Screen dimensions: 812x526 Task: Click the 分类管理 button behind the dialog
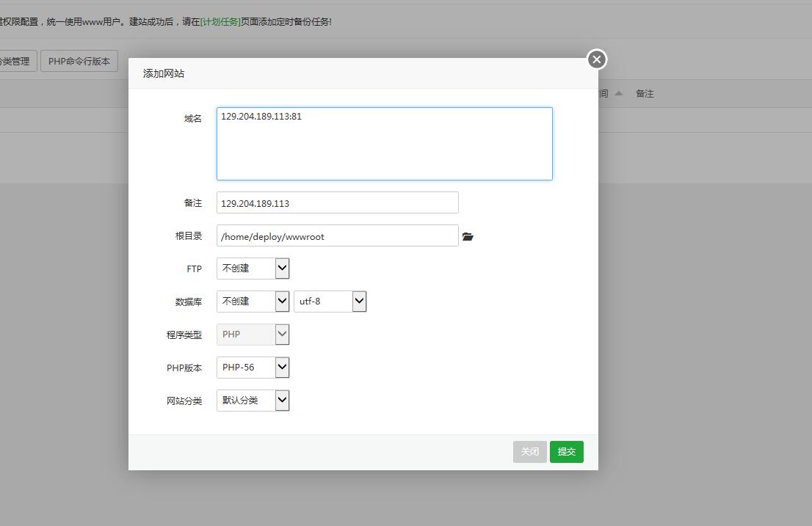15,62
